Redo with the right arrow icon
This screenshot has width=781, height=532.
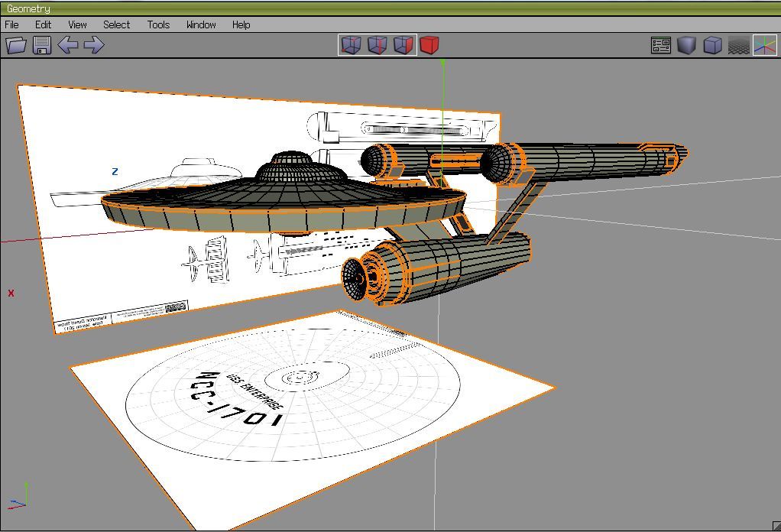pyautogui.click(x=93, y=45)
